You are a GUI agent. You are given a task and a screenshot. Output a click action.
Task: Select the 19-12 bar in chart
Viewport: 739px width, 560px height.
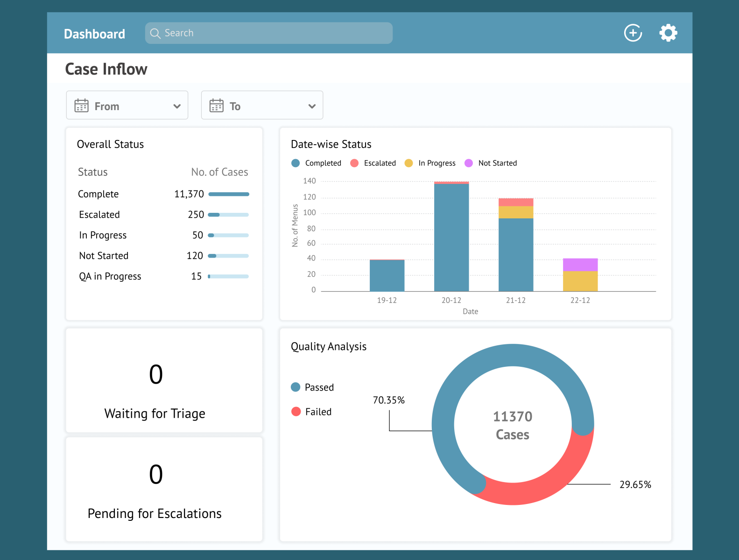point(387,275)
